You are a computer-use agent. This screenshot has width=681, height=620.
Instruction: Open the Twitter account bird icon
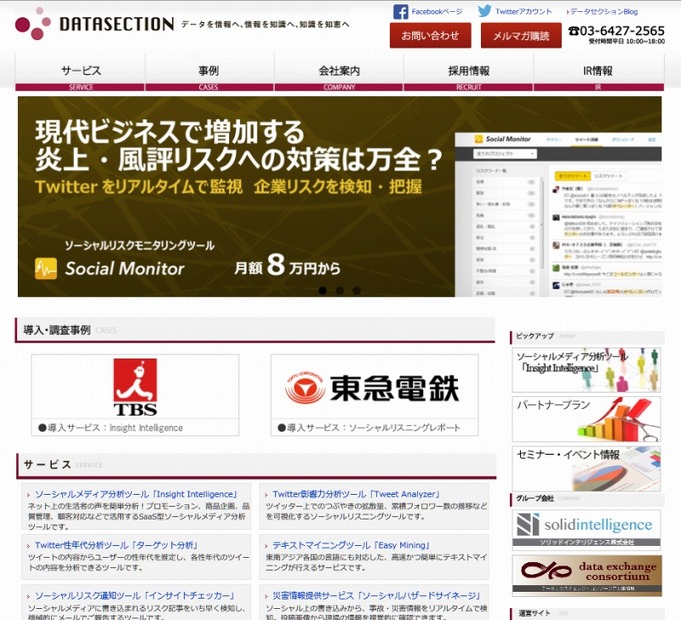(x=485, y=11)
